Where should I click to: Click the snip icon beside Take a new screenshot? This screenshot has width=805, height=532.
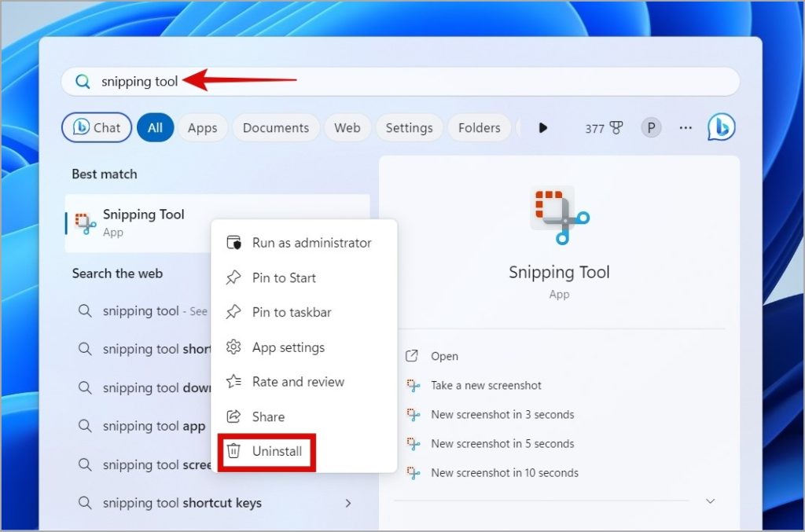[x=413, y=385]
